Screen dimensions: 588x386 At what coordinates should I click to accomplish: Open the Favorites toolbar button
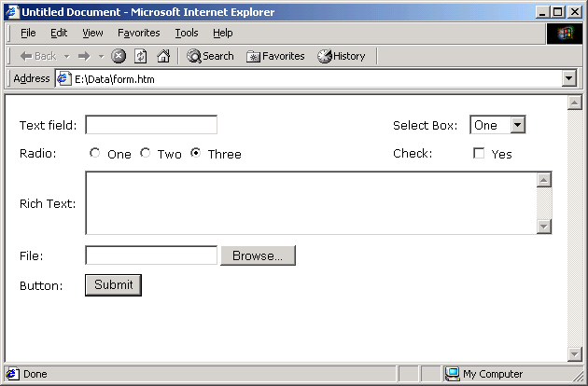[275, 56]
